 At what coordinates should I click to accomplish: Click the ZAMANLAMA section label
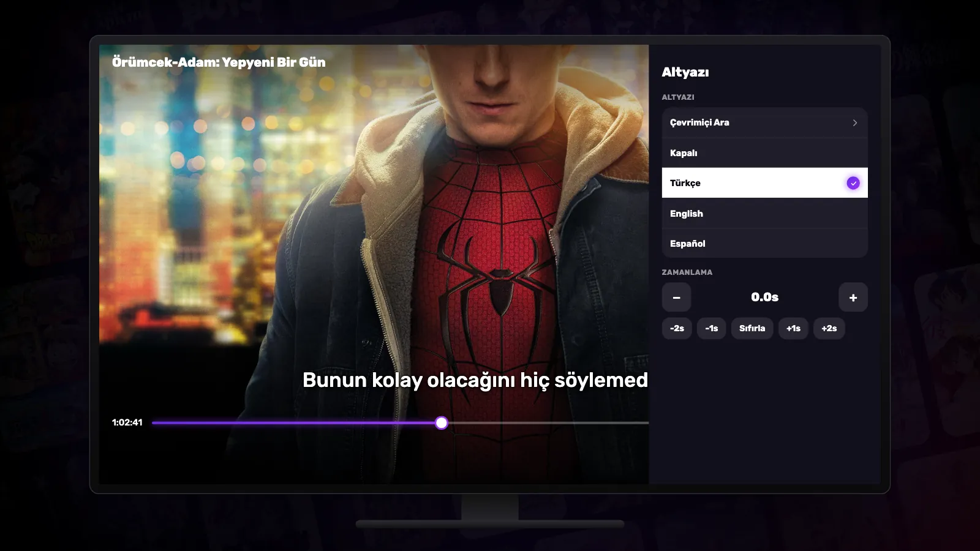(687, 272)
